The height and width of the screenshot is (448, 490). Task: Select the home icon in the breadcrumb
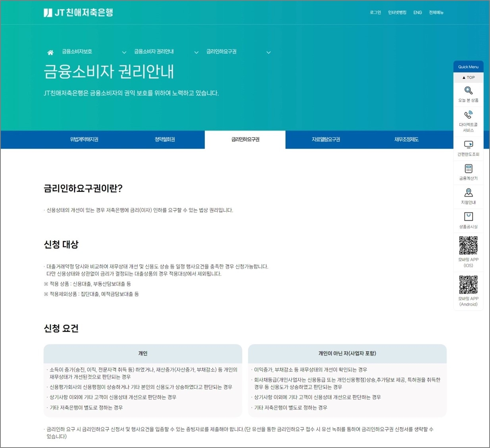(x=50, y=52)
